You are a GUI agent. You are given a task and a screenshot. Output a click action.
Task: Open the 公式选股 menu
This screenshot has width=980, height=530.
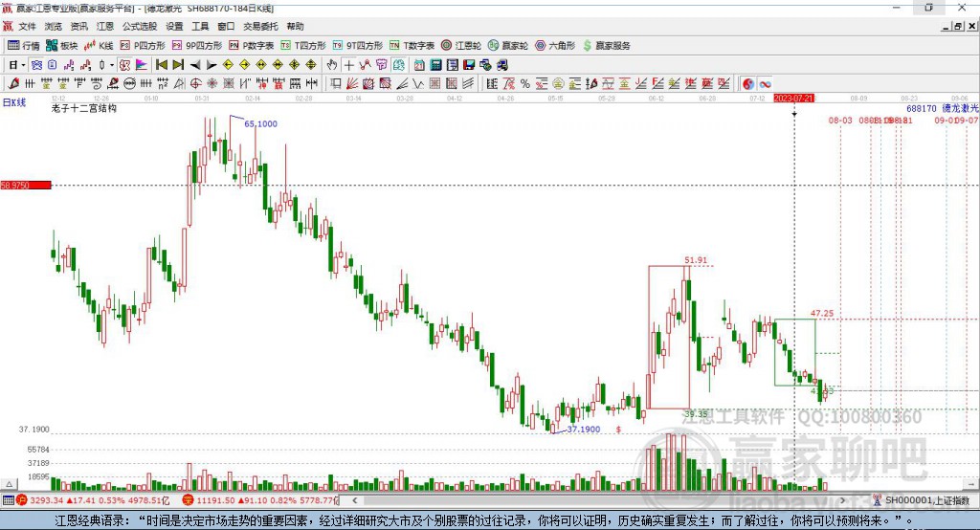pyautogui.click(x=140, y=26)
